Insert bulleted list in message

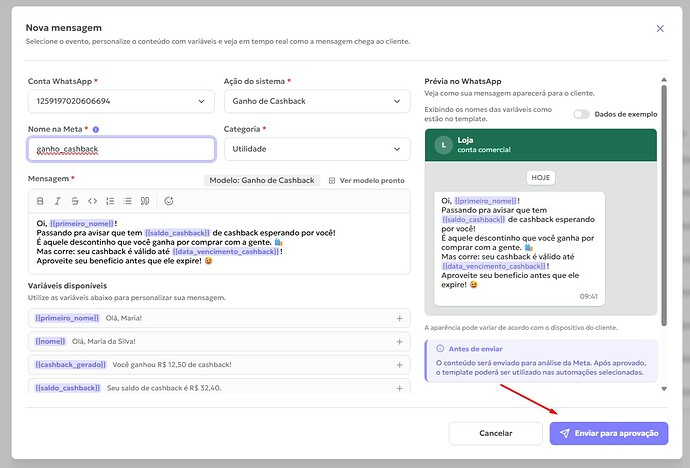[128, 201]
